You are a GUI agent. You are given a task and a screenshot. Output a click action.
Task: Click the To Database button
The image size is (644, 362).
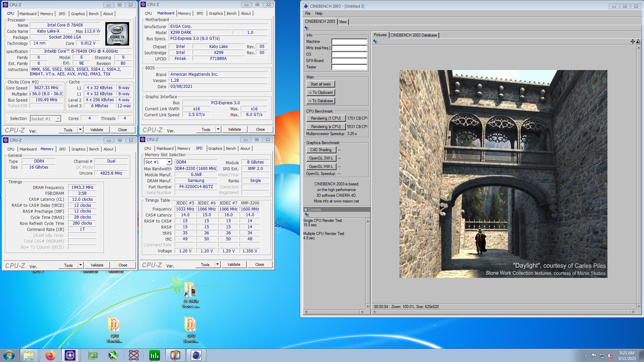coord(320,101)
